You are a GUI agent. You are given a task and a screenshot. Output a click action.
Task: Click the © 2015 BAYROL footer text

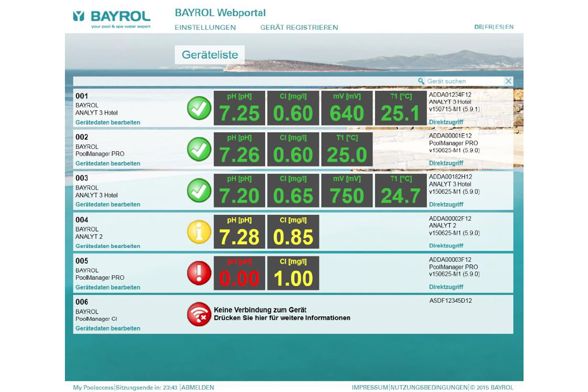492,387
